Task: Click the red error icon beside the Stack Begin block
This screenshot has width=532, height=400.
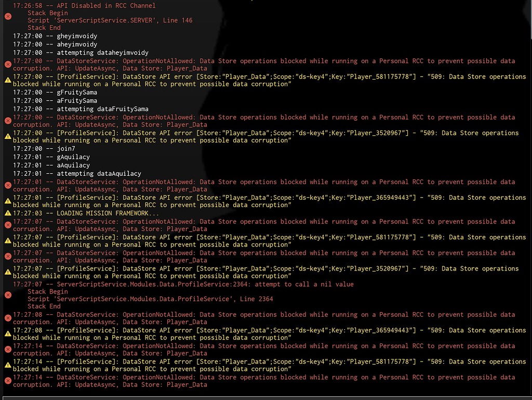Action: pyautogui.click(x=7, y=16)
